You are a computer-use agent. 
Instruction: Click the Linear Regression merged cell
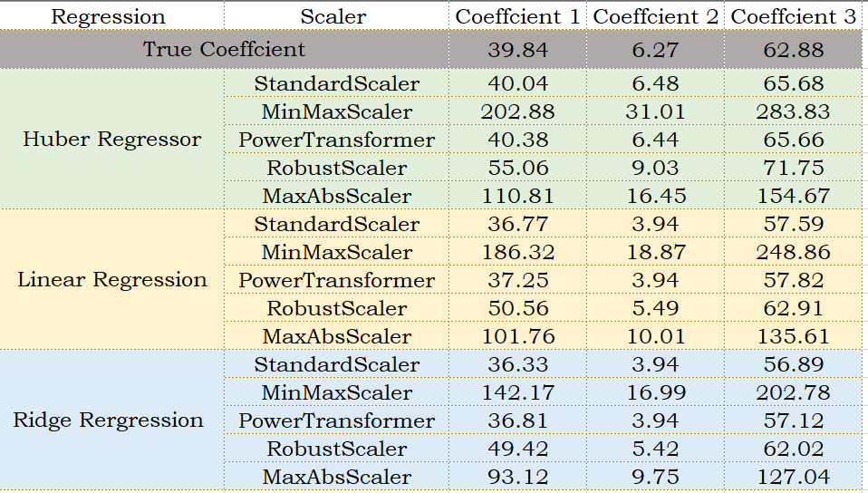112,280
